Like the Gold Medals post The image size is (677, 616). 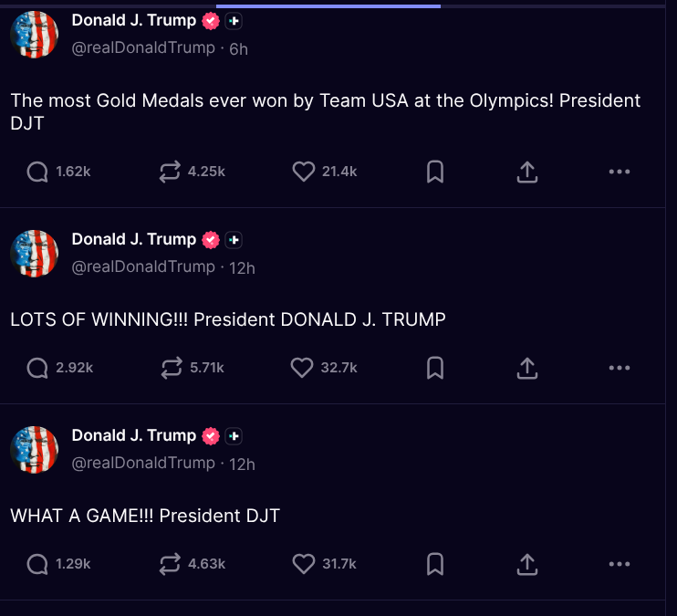pos(303,172)
